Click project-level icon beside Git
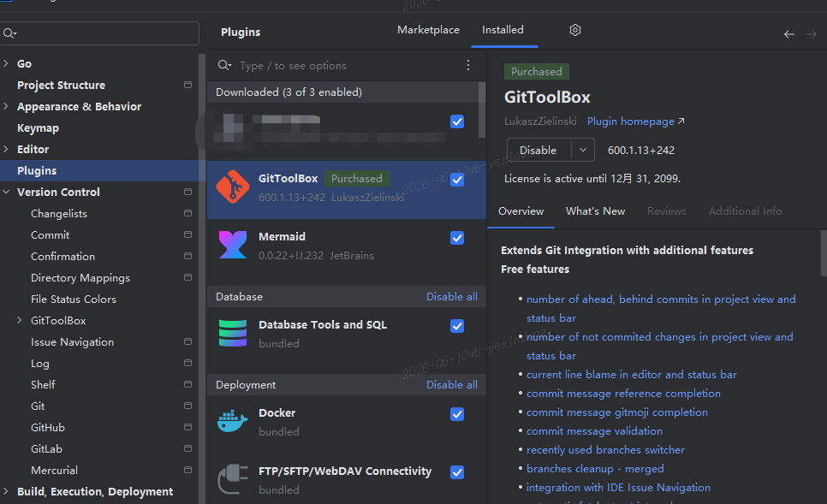 187,406
